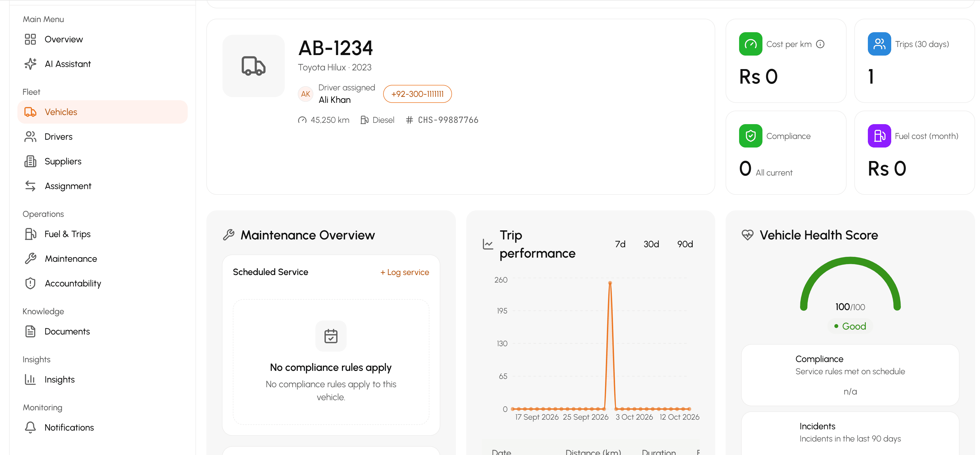This screenshot has width=980, height=455.
Task: Open the Compliance health card
Action: 850,375
